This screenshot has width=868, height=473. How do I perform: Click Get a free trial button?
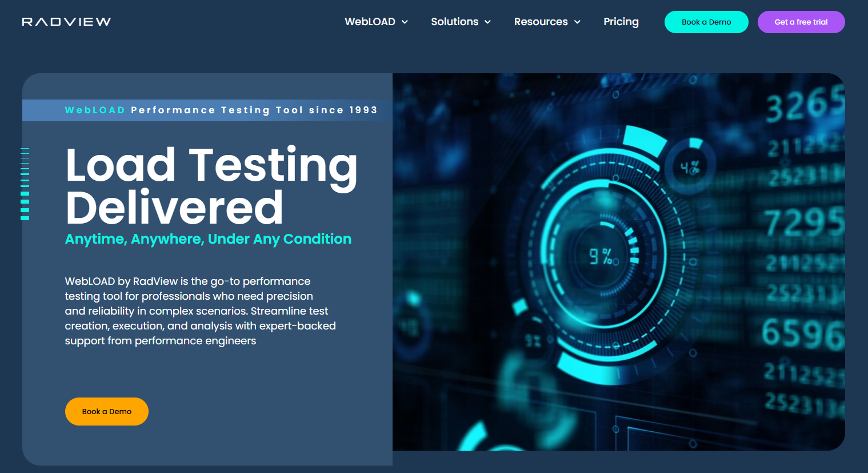click(x=801, y=22)
